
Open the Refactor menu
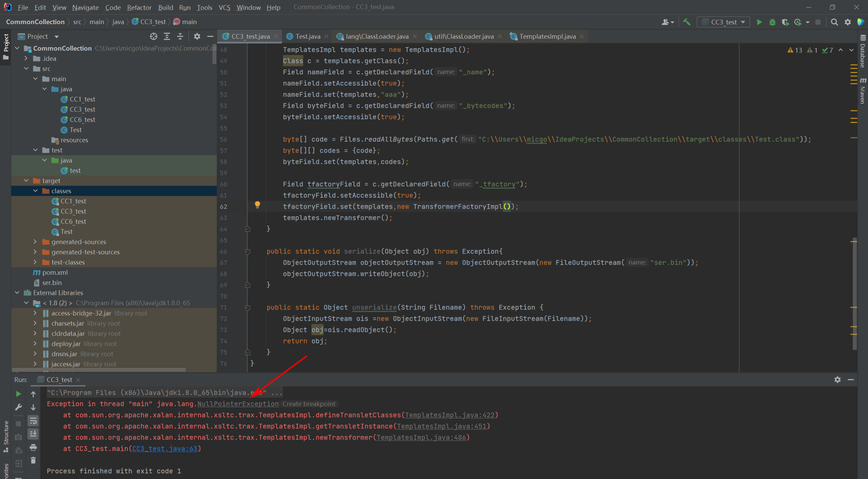point(139,7)
